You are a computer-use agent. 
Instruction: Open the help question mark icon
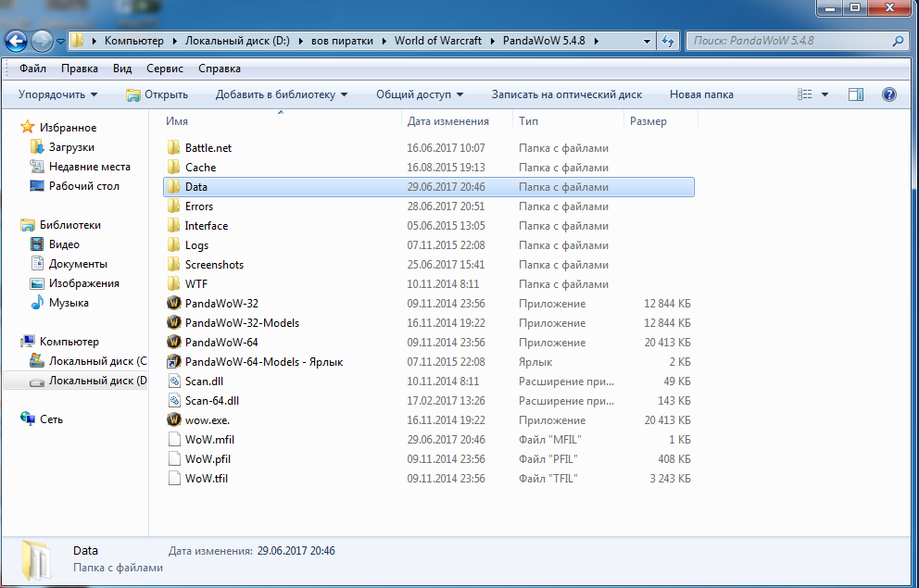[x=888, y=94]
